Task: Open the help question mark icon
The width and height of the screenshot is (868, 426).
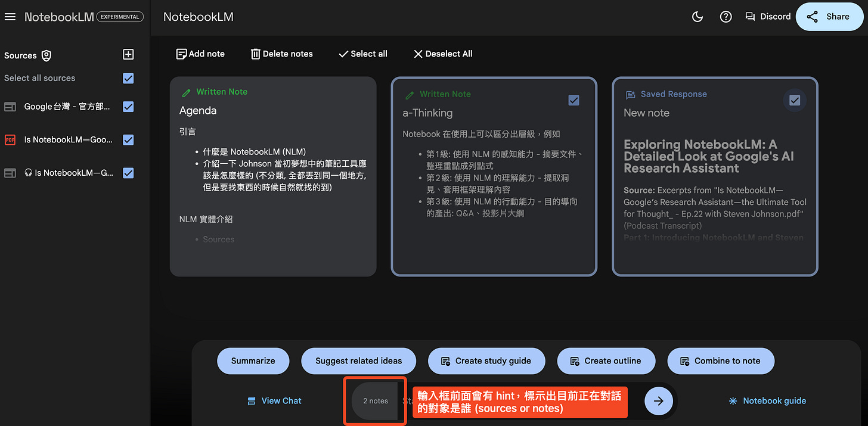Action: [x=726, y=17]
